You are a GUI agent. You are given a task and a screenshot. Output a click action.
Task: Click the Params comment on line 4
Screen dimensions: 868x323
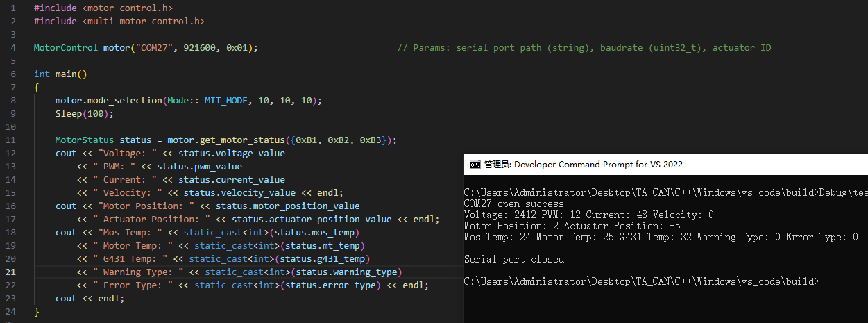tap(584, 47)
